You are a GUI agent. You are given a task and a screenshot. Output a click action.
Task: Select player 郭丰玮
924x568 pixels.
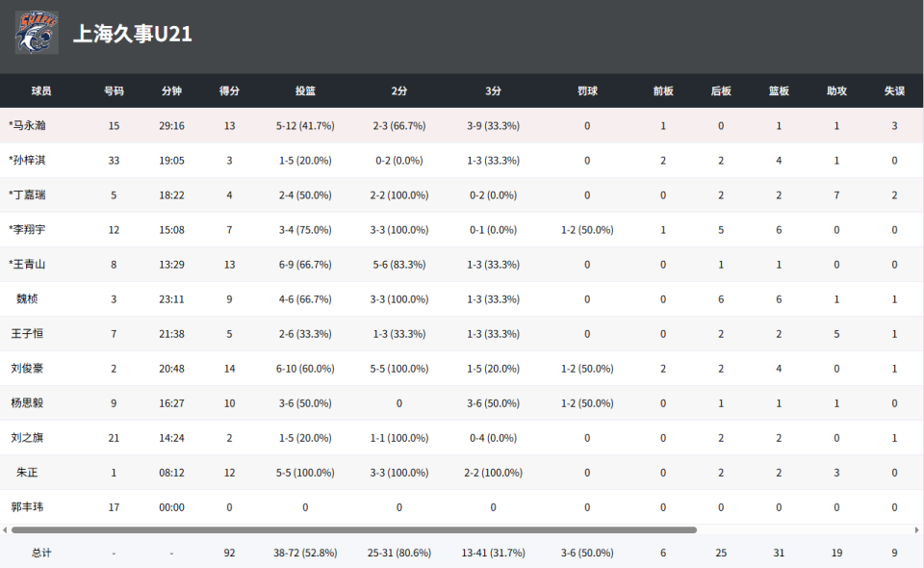point(27,507)
